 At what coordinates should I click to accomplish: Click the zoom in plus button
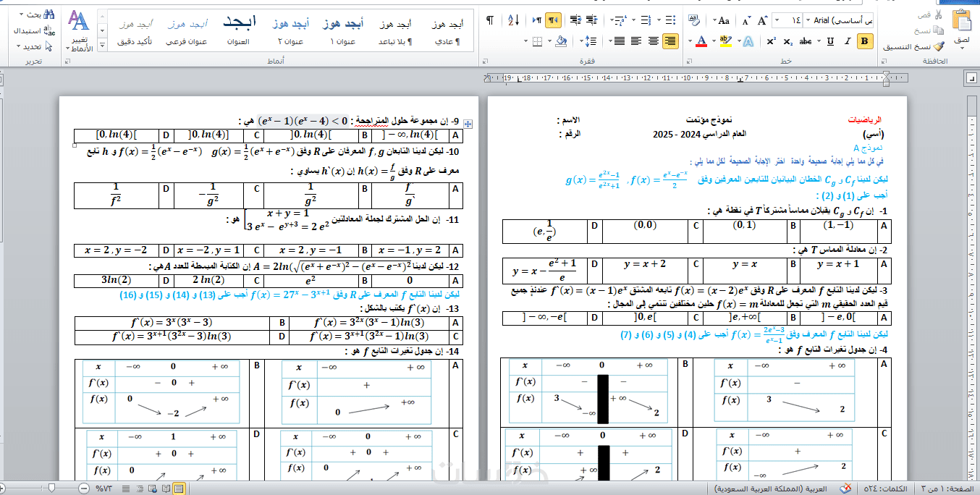click(2, 488)
